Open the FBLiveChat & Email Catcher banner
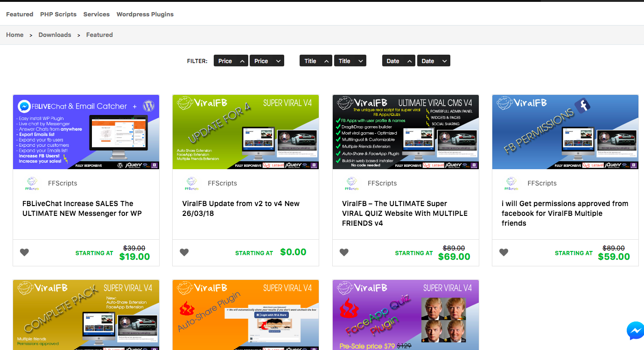This screenshot has height=350, width=644. pyautogui.click(x=86, y=132)
